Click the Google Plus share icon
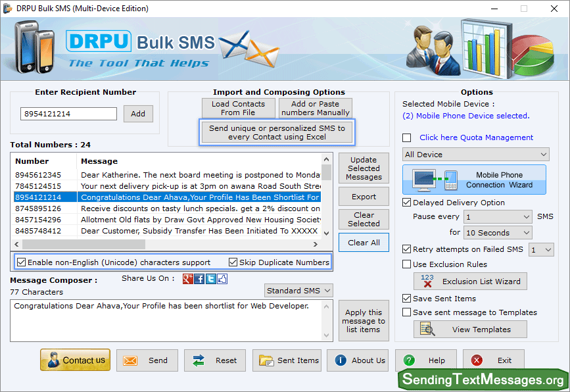This screenshot has width=570, height=392. [x=187, y=279]
